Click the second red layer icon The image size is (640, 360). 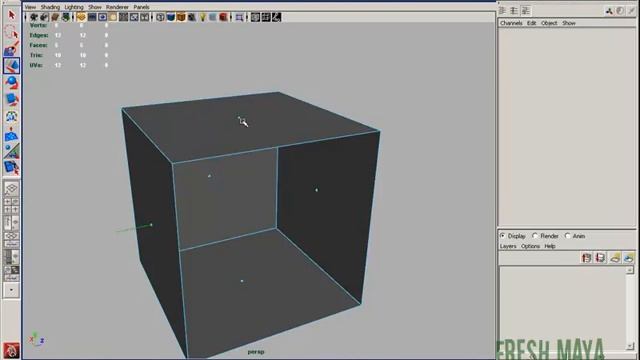pos(600,258)
